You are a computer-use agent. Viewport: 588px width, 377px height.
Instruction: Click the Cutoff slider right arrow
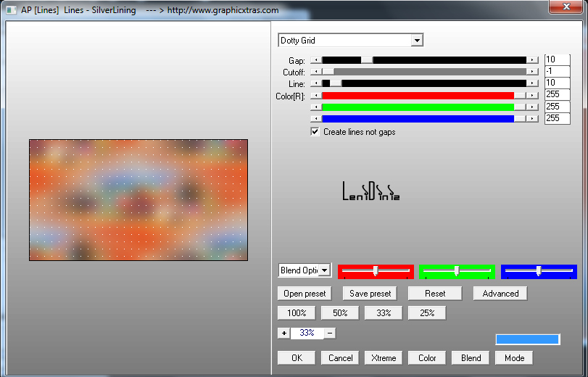533,72
